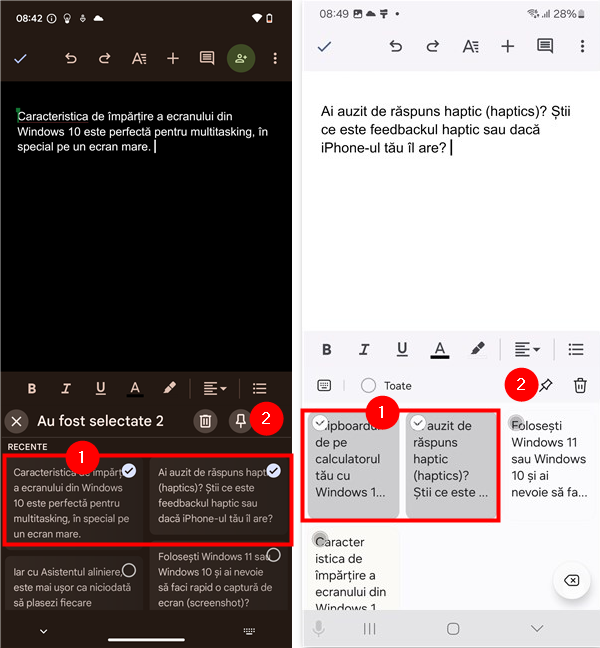Toggle Underline in light phone format bar
This screenshot has height=648, width=600.
402,350
